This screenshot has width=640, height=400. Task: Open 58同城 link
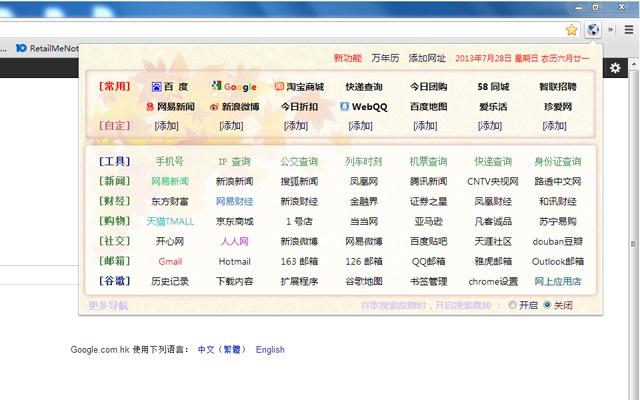493,87
